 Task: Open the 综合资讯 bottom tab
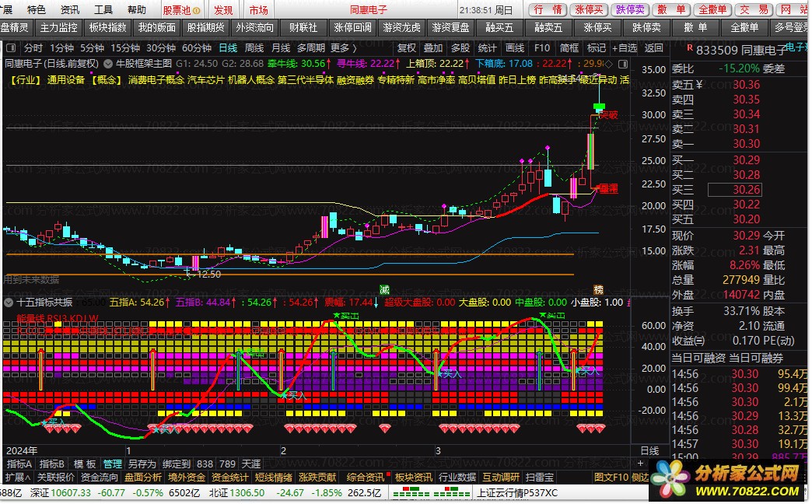click(365, 478)
